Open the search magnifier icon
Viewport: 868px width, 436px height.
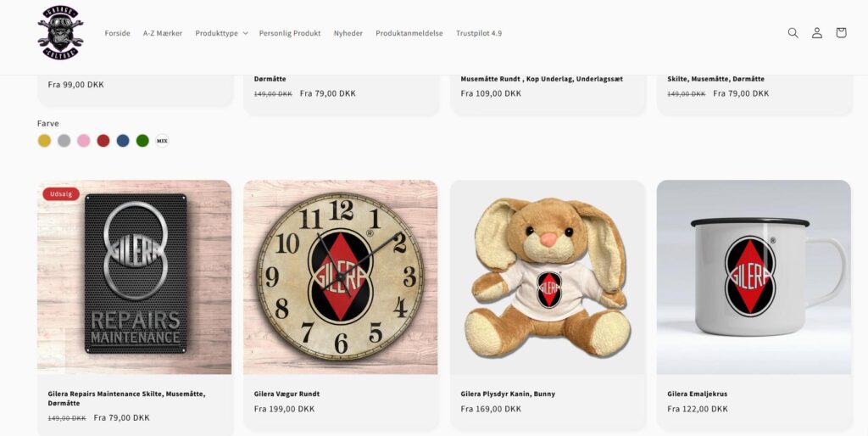click(x=793, y=33)
